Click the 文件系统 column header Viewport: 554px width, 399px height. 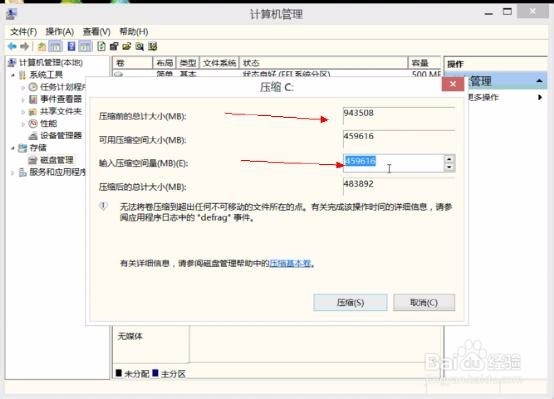click(x=219, y=63)
